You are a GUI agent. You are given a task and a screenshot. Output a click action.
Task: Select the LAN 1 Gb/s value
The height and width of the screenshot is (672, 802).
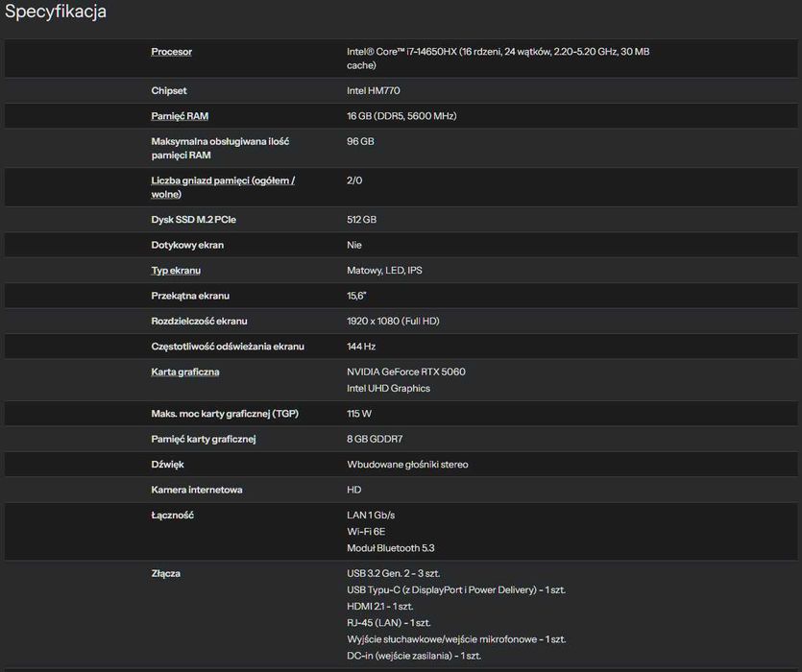click(371, 516)
